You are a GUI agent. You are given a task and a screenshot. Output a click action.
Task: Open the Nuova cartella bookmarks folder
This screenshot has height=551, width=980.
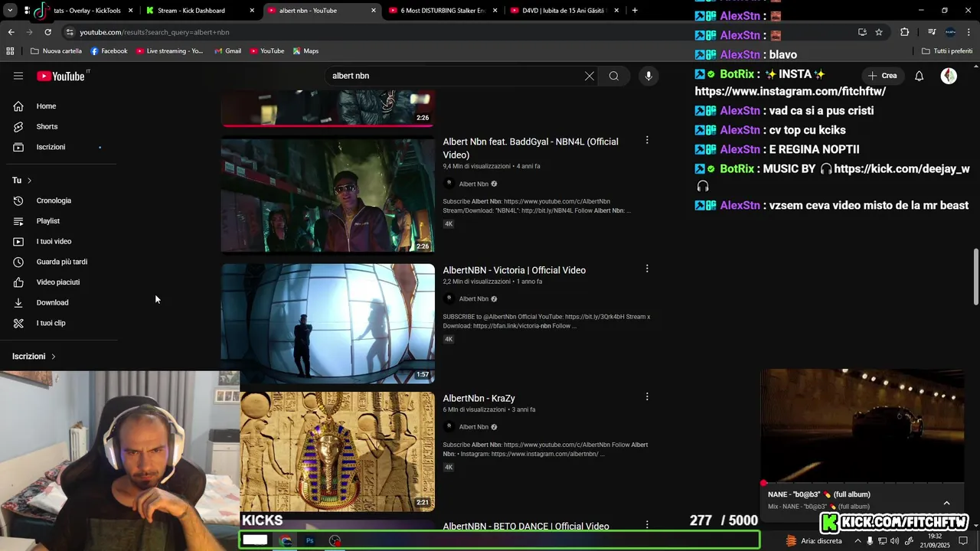[x=56, y=51]
